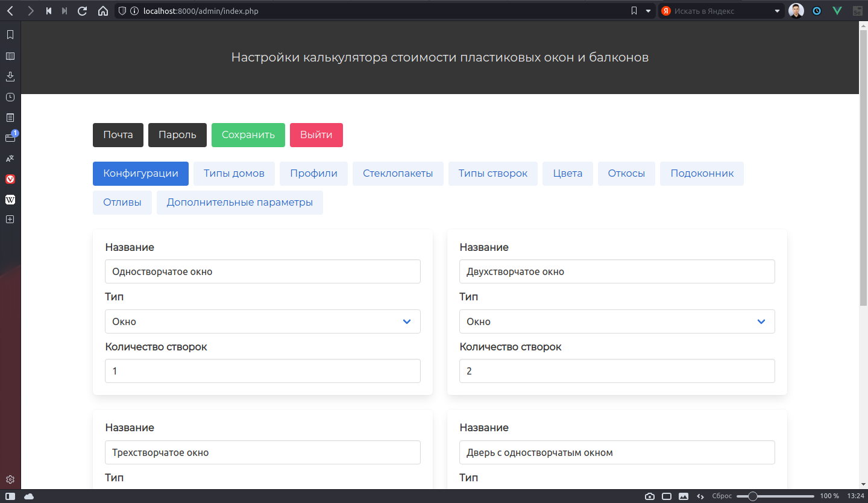868x503 pixels.
Task: Open the Откосы tab
Action: pyautogui.click(x=626, y=174)
